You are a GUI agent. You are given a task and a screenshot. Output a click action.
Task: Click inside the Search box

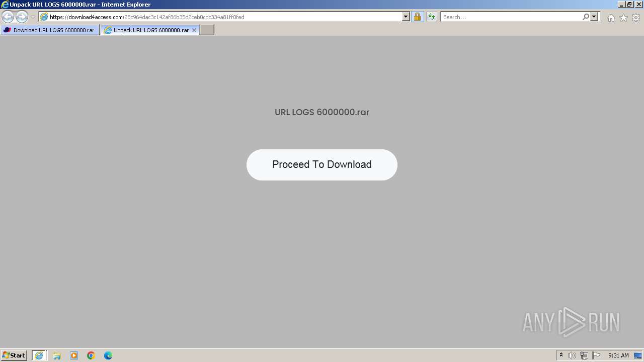coord(511,17)
